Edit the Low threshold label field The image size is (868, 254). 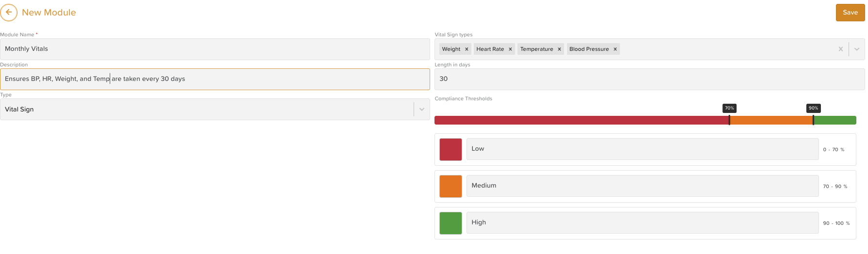(642, 149)
